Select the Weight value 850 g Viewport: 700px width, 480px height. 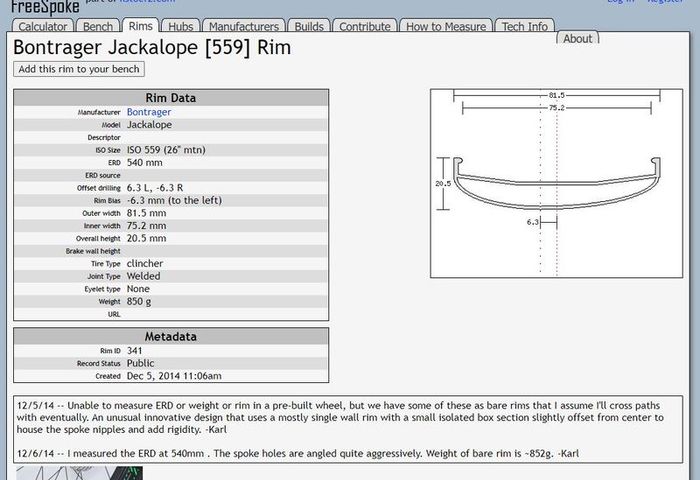tap(139, 301)
